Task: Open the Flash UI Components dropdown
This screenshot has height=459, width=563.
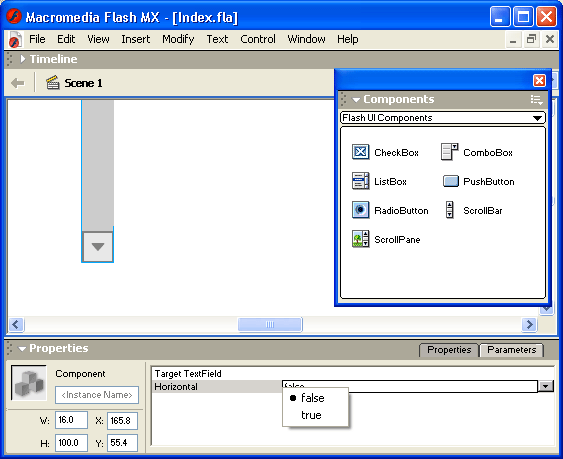Action: coord(442,118)
